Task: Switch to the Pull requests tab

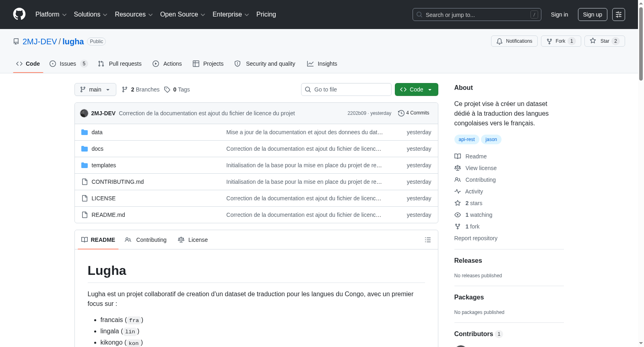Action: (120, 64)
